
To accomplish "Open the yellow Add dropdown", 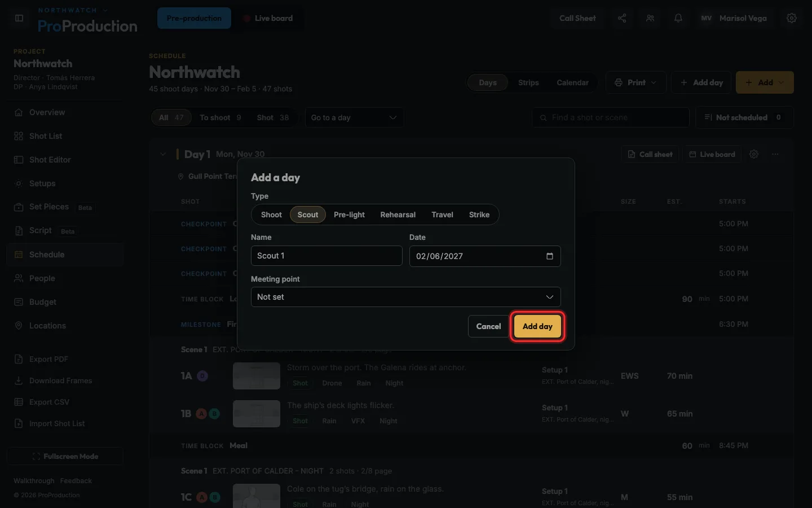I will 765,82.
